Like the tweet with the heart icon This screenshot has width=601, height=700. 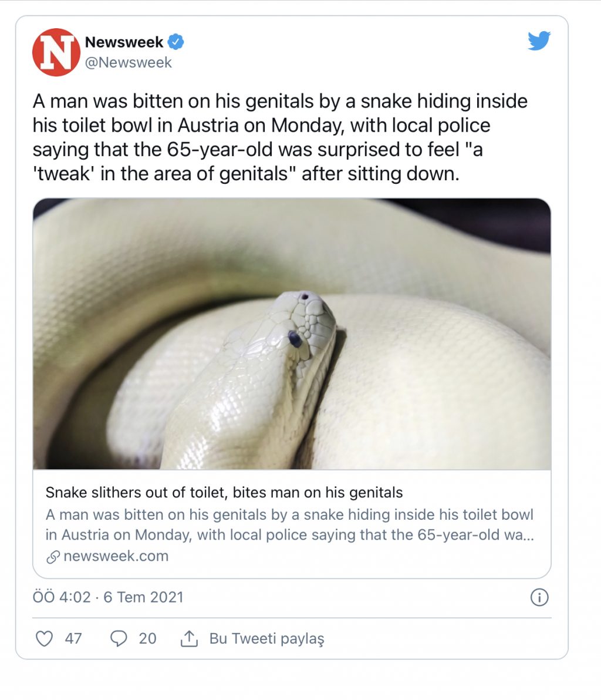(x=45, y=638)
